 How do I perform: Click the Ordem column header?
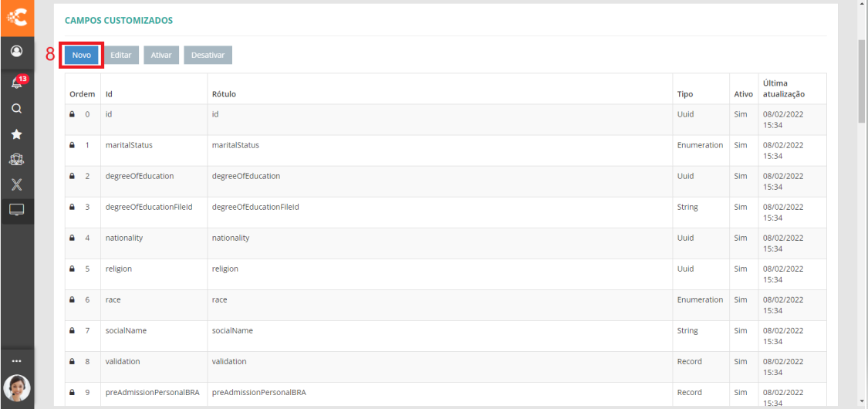82,94
